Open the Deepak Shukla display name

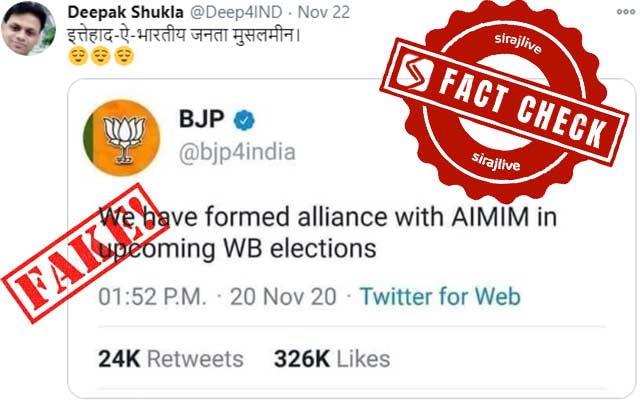tap(125, 12)
